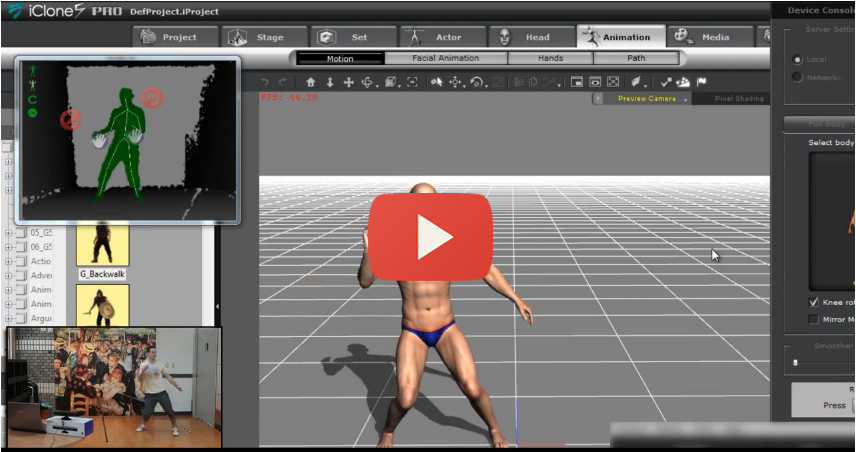Click the Stage tab icon
This screenshot has height=452, width=856.
237,37
